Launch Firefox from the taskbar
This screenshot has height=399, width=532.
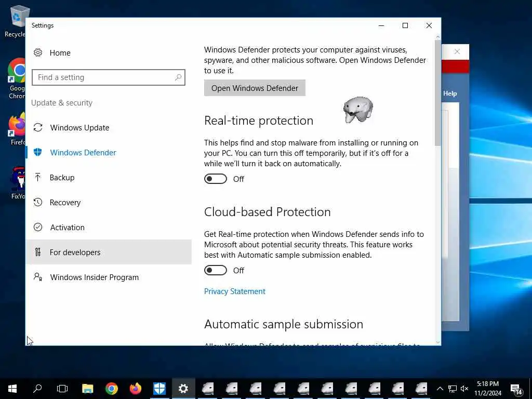[136, 389]
